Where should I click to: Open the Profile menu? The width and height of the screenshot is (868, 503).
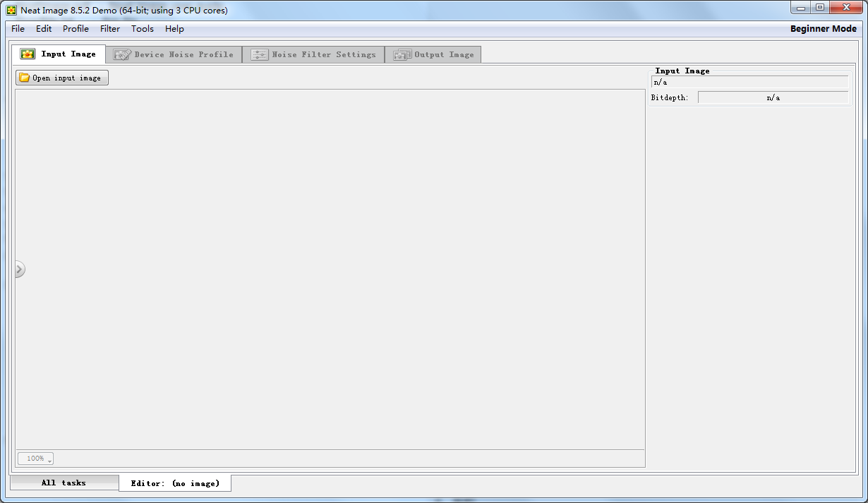[x=76, y=29]
